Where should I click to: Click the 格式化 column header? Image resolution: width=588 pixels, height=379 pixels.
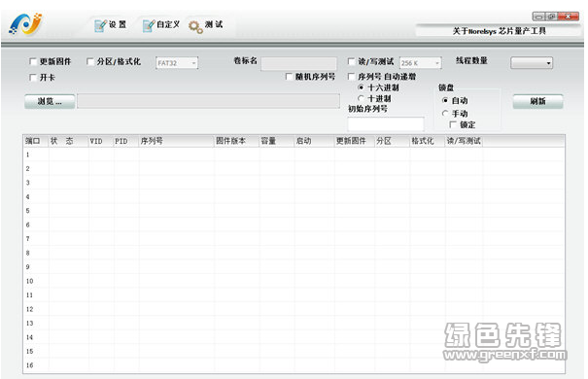coord(427,141)
